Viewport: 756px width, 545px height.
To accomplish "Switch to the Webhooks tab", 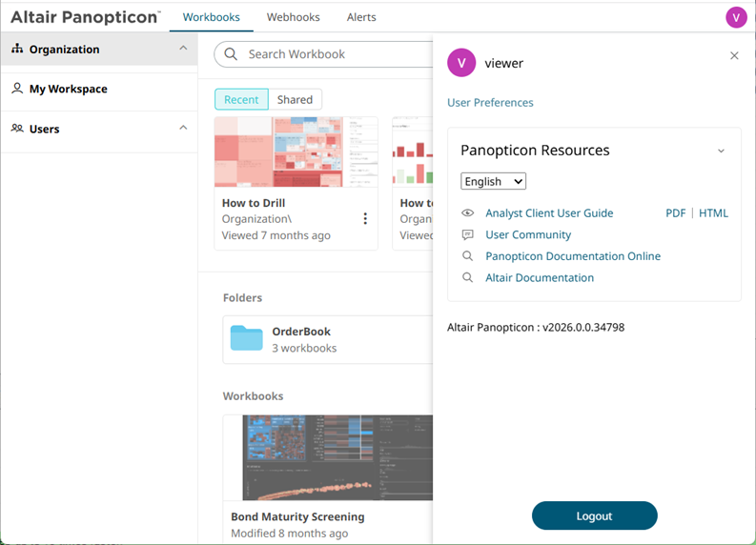I will pyautogui.click(x=293, y=17).
